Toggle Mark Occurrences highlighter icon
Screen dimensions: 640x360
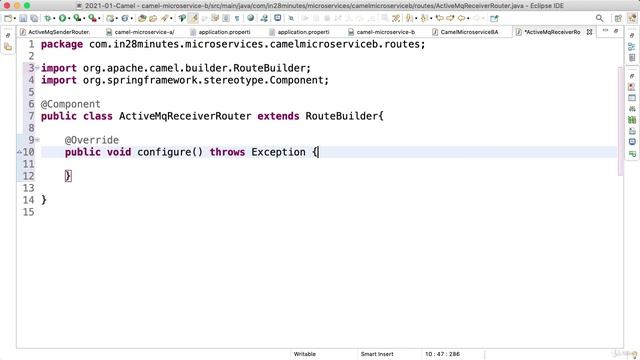194,18
